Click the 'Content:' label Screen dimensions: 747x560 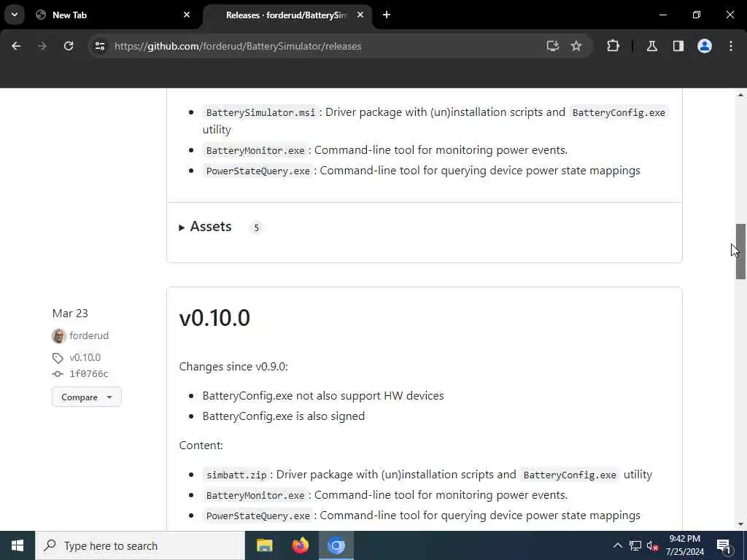click(x=201, y=446)
